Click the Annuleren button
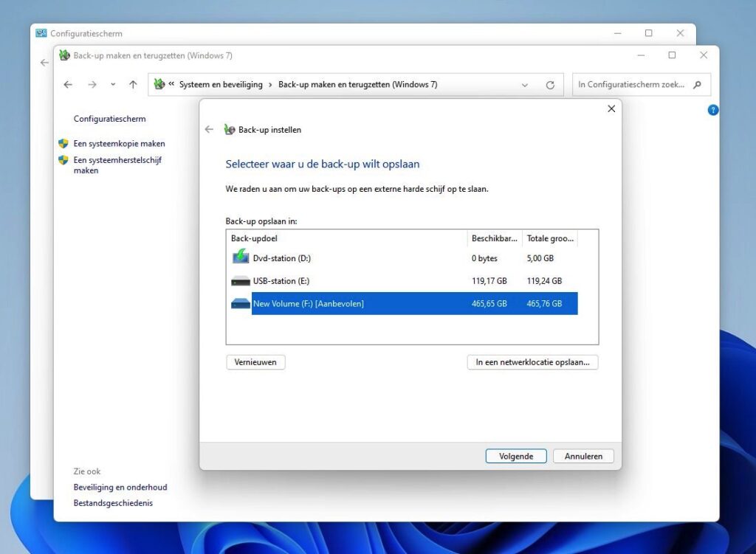 click(583, 456)
